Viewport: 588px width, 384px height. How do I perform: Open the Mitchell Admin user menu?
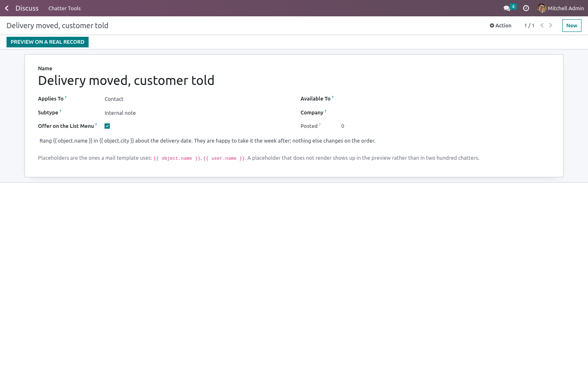point(561,8)
